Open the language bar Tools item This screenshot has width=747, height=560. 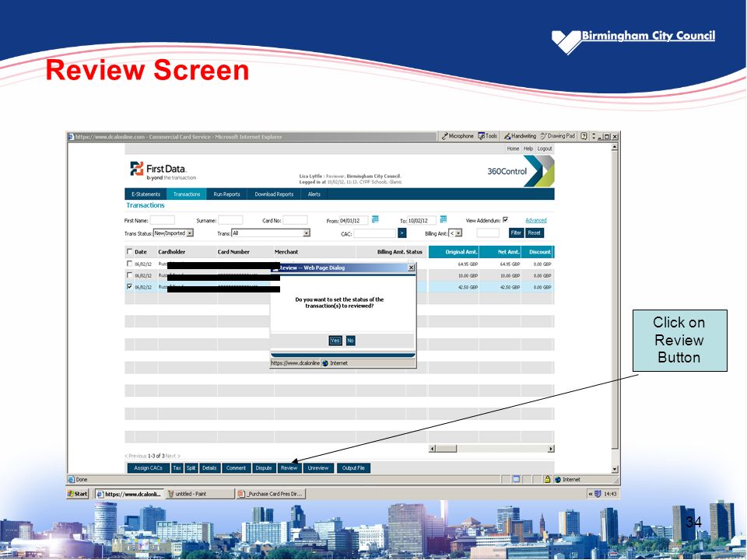(487, 136)
